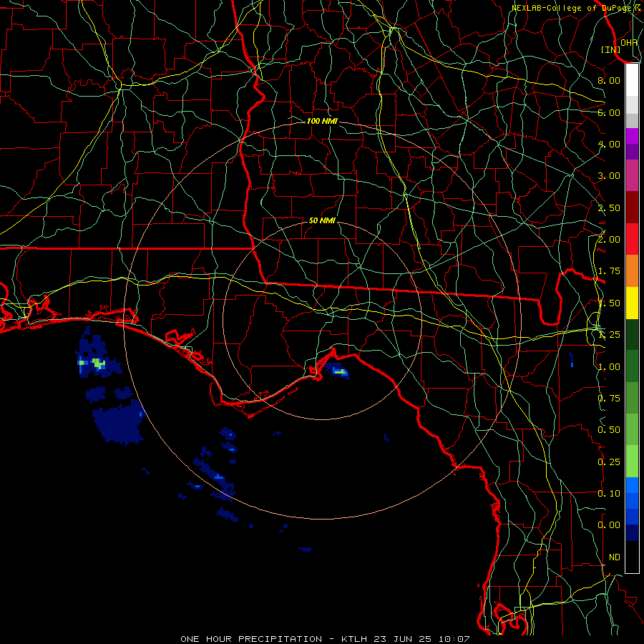644x644 pixels.
Task: Click the orange 1.75 legend segment
Action: [x=632, y=270]
